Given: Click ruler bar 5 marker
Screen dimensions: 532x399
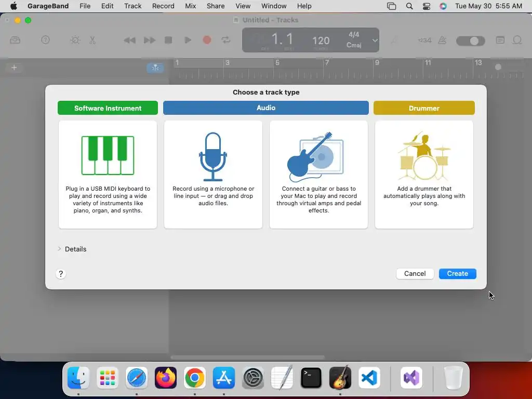Looking at the screenshot, I should [x=277, y=62].
